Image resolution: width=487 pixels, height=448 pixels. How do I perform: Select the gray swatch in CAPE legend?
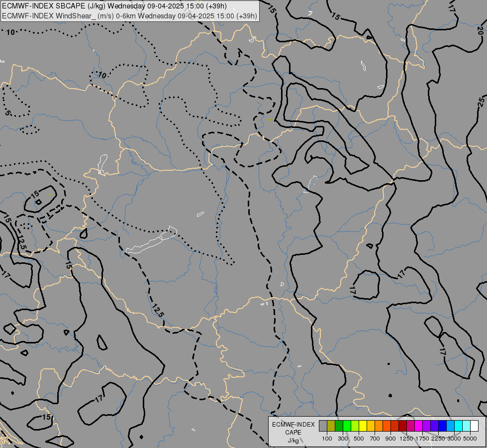[323, 426]
